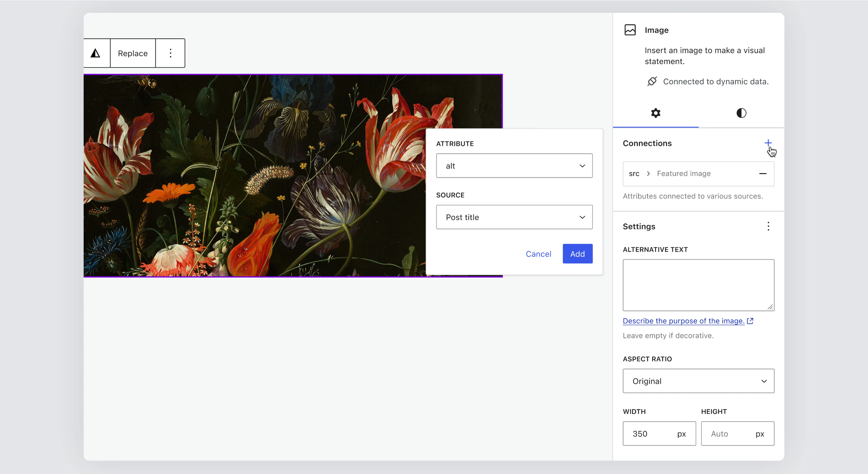Remove the src Featured image connection
The image size is (868, 474).
pyautogui.click(x=763, y=174)
